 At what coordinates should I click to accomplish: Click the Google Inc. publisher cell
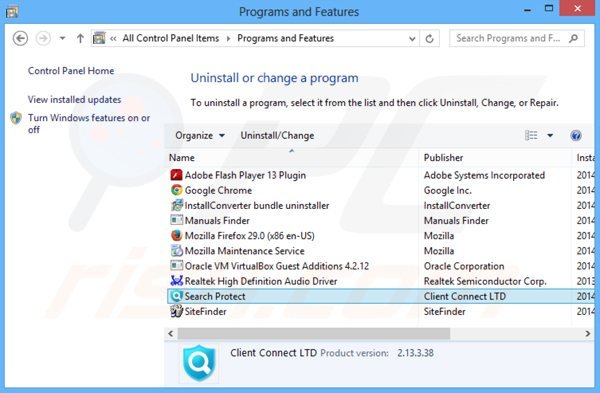click(447, 190)
